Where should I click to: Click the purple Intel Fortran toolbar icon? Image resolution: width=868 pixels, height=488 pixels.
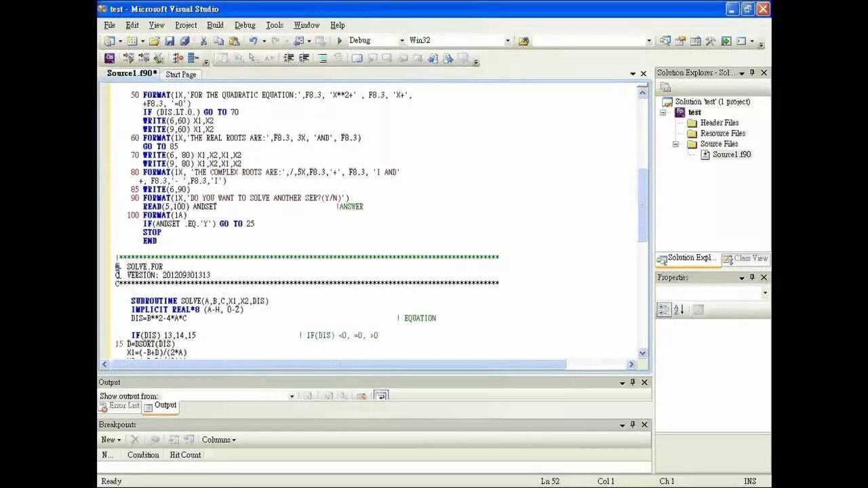[110, 58]
